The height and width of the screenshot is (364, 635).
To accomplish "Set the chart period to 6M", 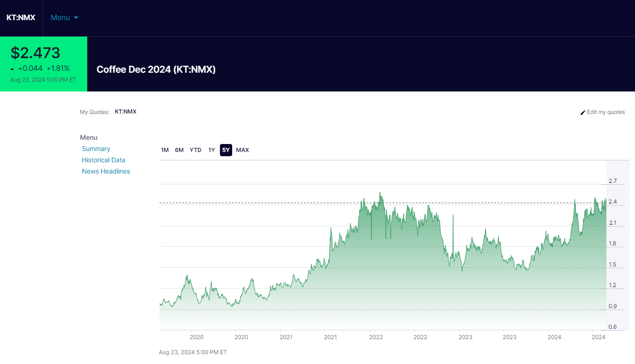I will point(179,150).
